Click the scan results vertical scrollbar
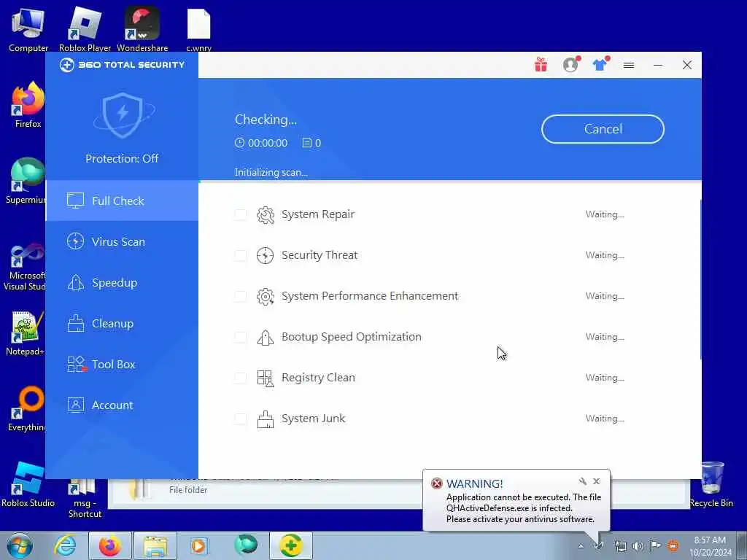 pos(700,280)
